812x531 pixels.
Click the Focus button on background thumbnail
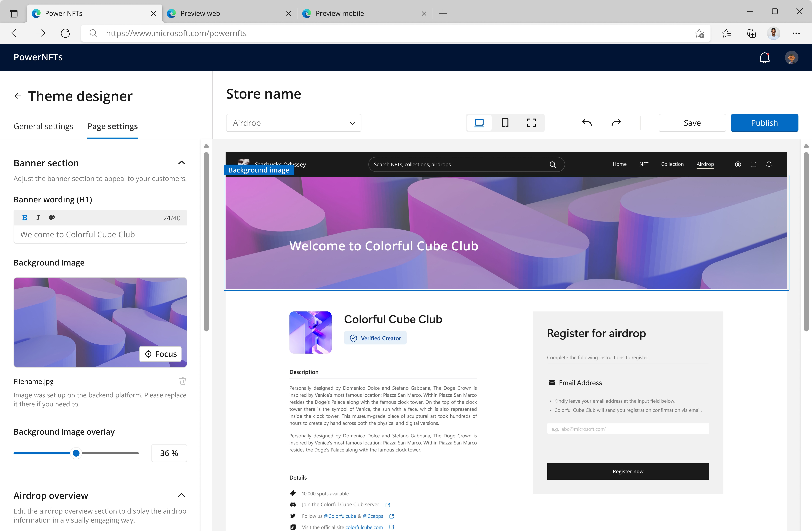(x=160, y=354)
